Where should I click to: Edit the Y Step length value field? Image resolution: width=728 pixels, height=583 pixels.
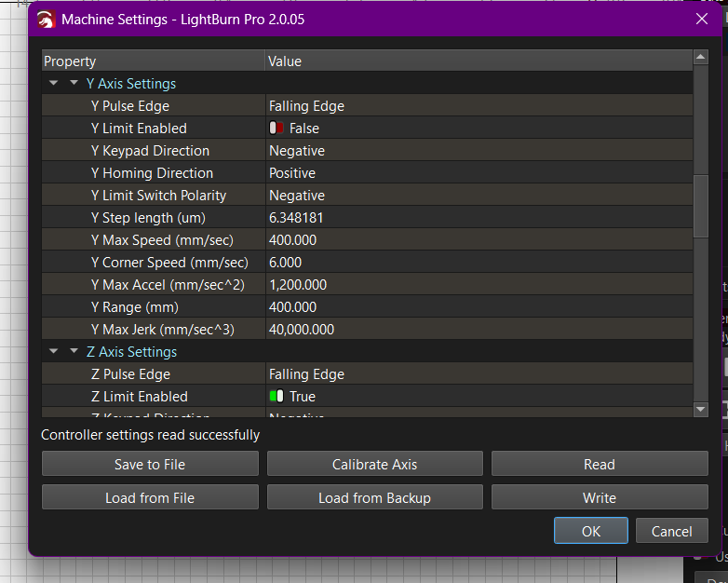coord(479,218)
